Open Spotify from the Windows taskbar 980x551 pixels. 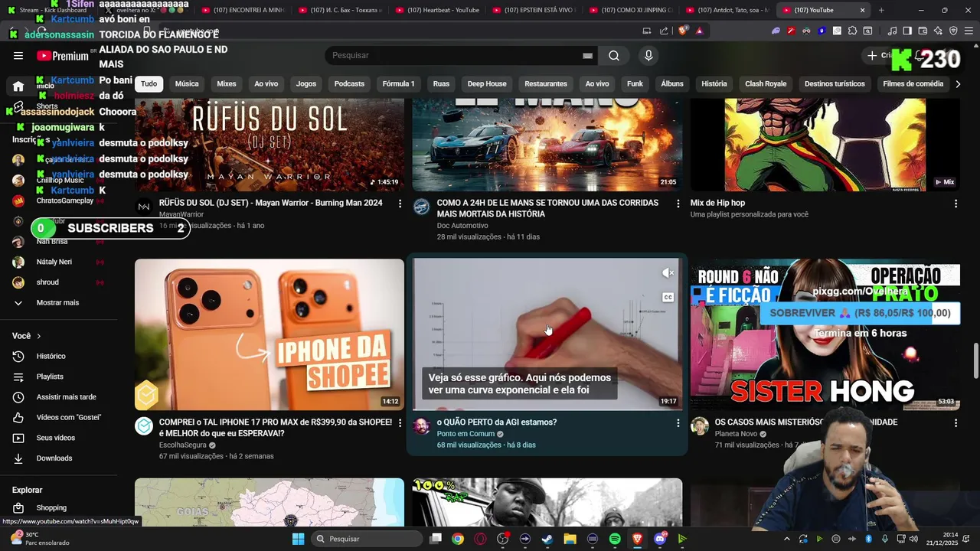click(x=615, y=539)
